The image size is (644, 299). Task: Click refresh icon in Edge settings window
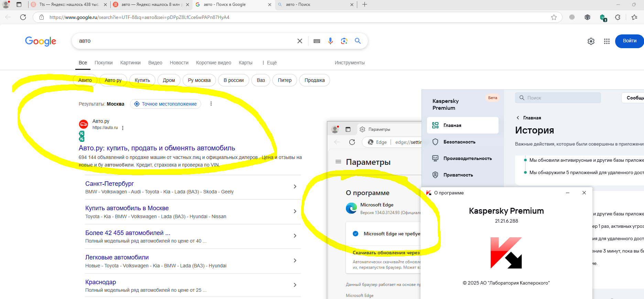[x=352, y=142]
